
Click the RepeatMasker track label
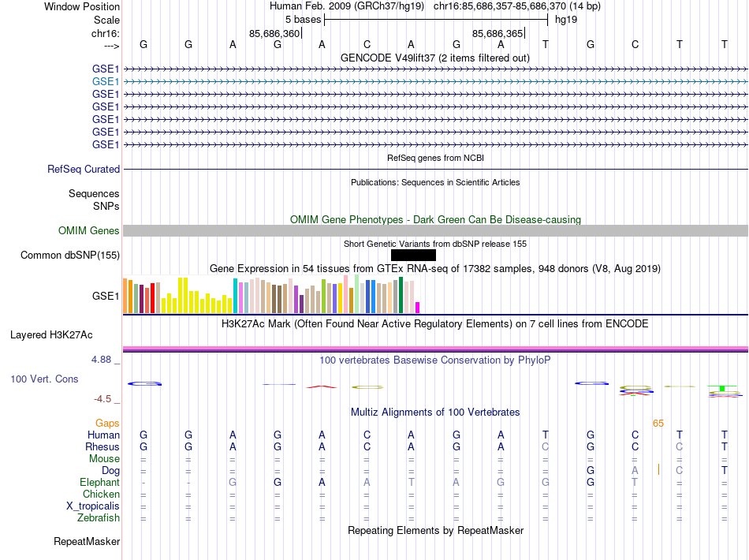87,541
